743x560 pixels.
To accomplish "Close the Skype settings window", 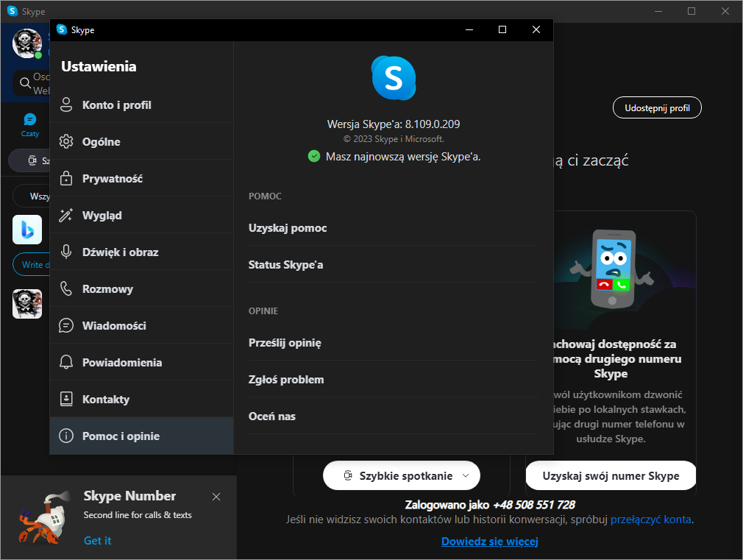I will pos(536,29).
